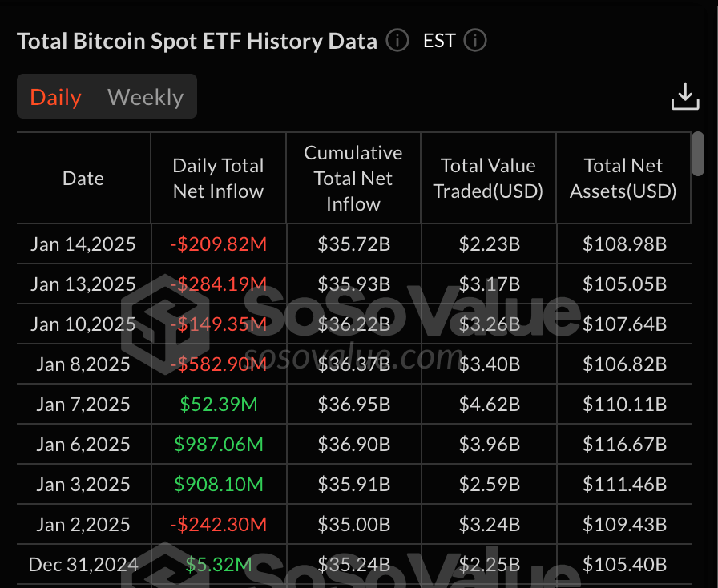Click the -$284.19M net inflow value

[x=218, y=284]
